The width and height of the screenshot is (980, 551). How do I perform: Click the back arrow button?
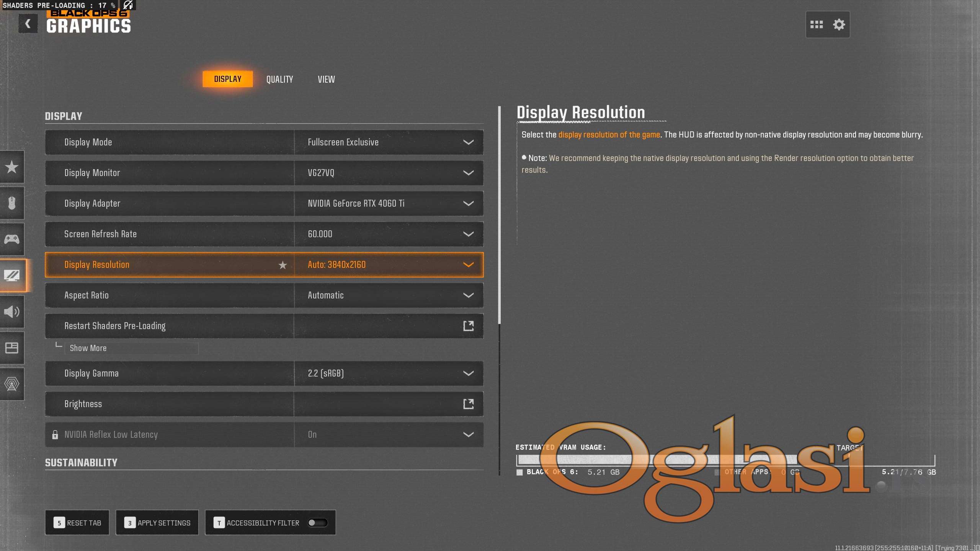[28, 24]
